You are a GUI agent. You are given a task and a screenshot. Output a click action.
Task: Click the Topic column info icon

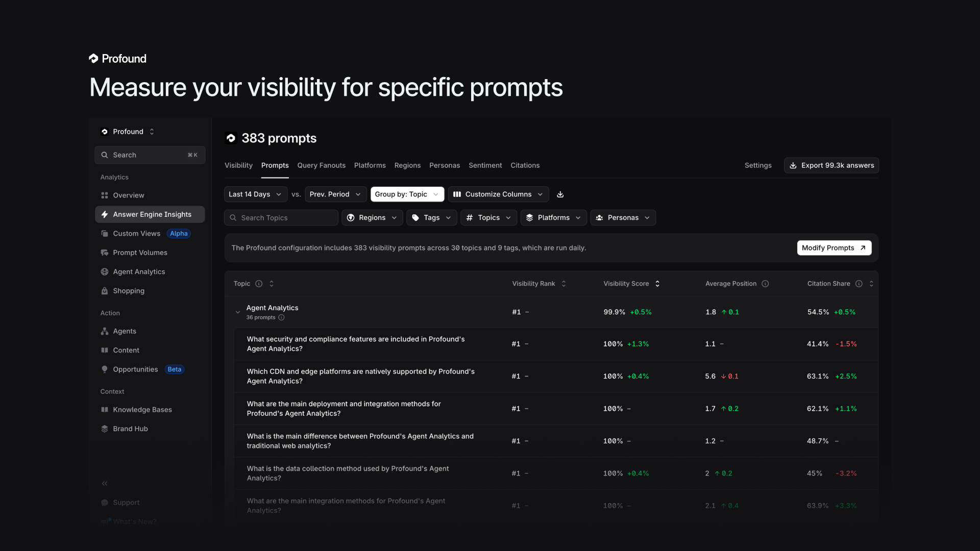[x=259, y=284]
